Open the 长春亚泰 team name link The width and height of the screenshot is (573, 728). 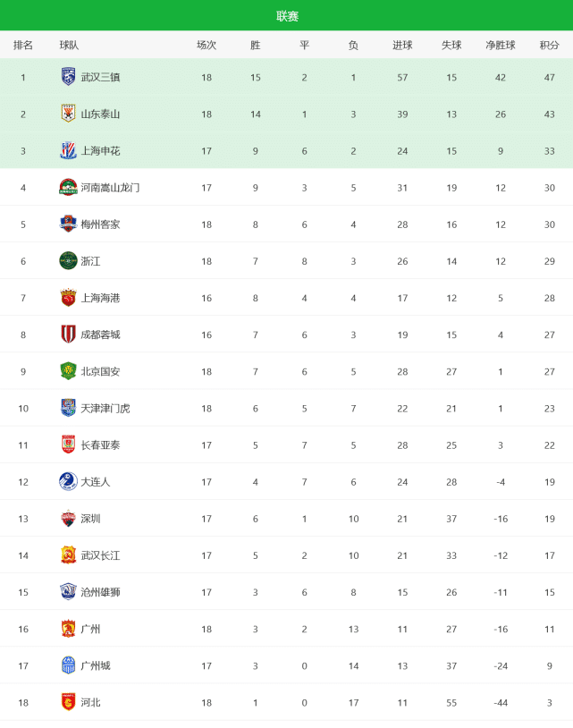tap(100, 444)
